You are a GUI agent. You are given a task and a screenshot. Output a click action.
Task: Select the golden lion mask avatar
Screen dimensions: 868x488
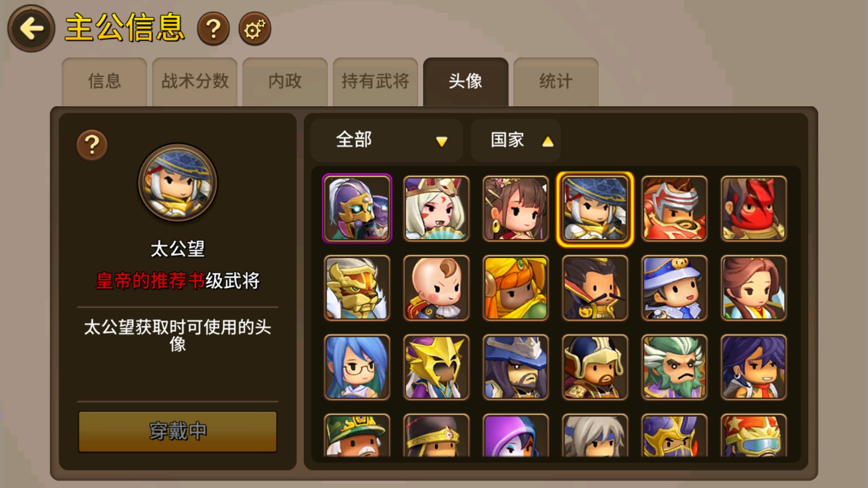click(x=357, y=288)
